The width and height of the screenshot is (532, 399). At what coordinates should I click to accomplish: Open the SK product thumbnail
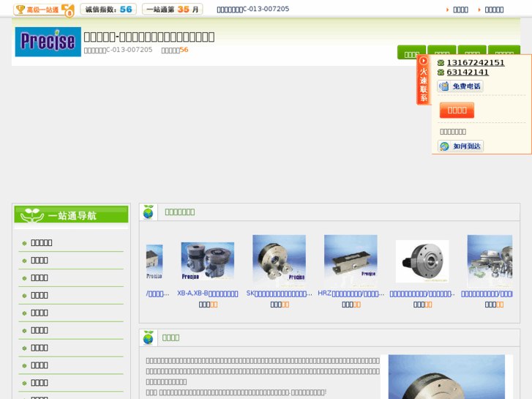[280, 261]
